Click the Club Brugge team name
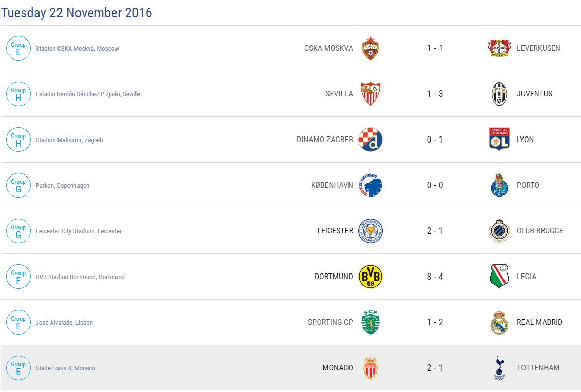This screenshot has width=581, height=392. click(540, 231)
